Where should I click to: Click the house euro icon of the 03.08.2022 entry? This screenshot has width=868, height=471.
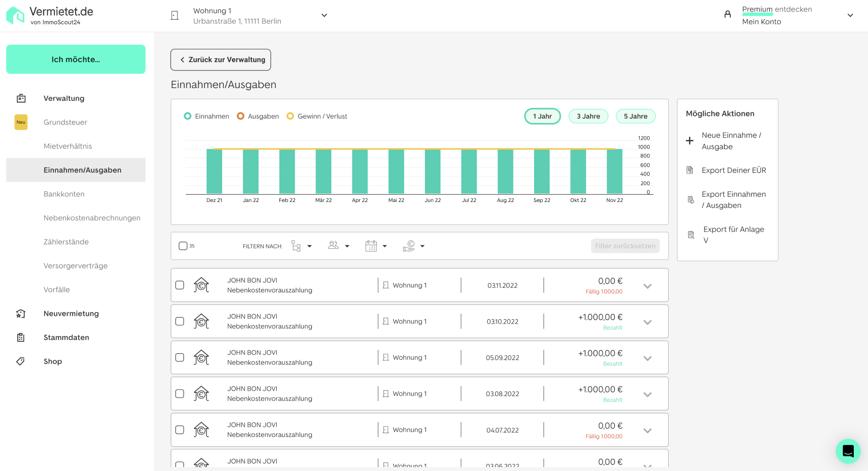(201, 393)
